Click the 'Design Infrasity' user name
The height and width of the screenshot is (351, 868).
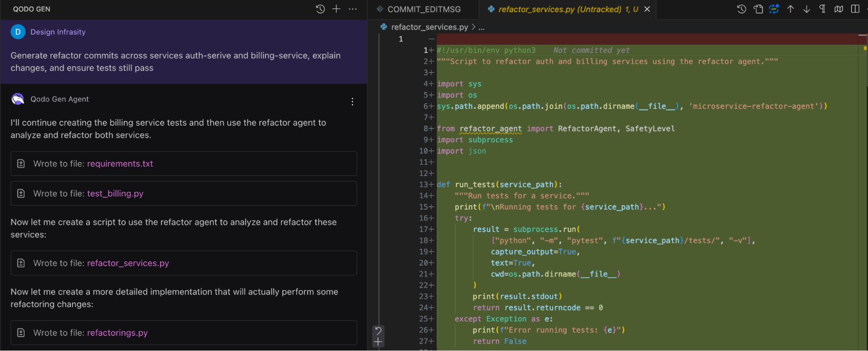tap(58, 32)
